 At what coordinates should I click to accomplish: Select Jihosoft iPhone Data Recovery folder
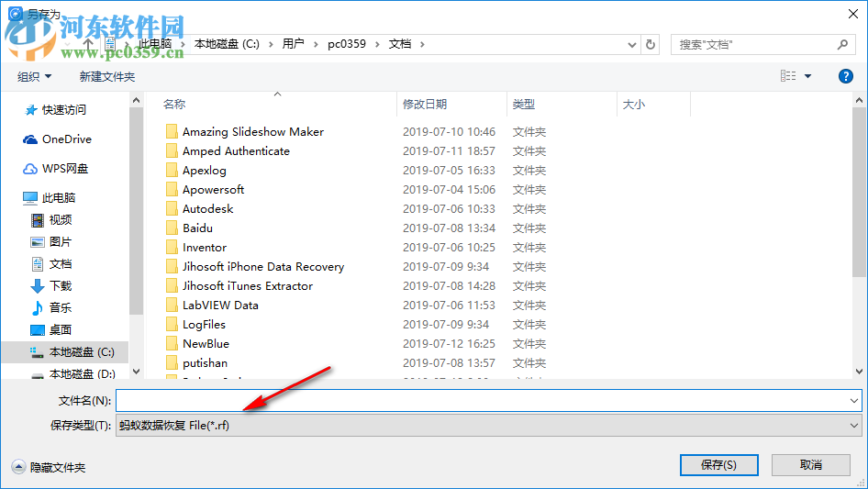point(263,266)
